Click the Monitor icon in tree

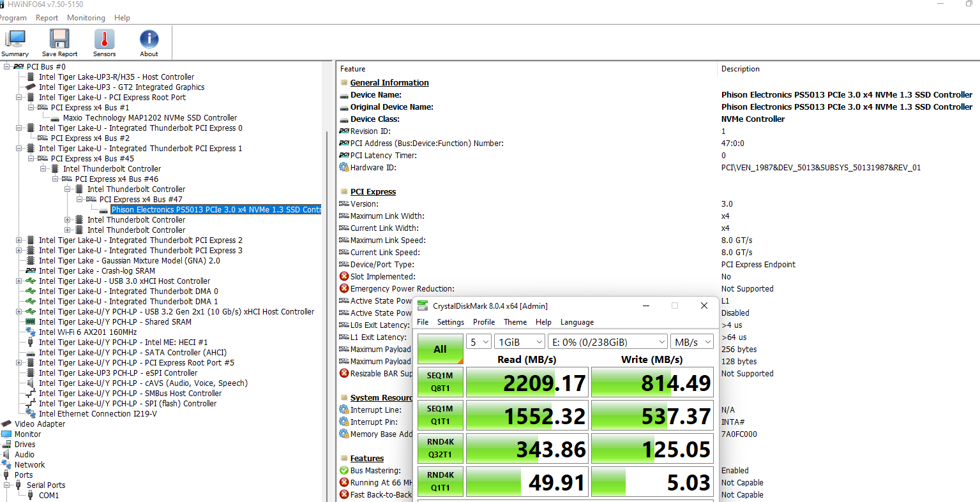point(6,434)
